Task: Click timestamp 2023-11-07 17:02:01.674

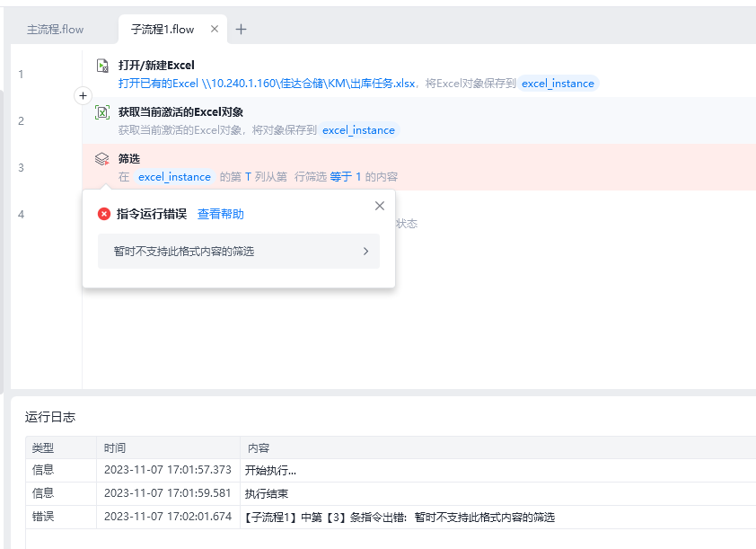Action: (168, 517)
